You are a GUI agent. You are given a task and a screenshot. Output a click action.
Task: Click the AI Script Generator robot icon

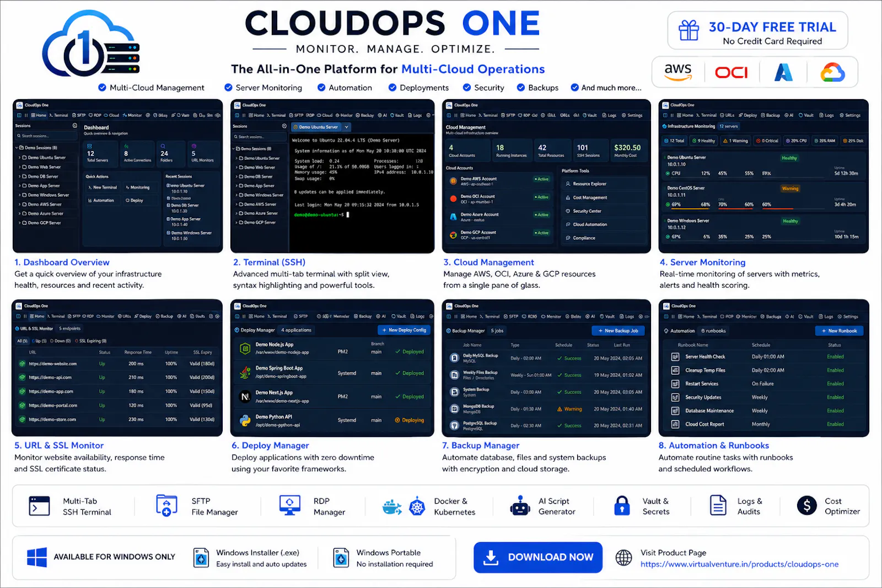point(520,505)
